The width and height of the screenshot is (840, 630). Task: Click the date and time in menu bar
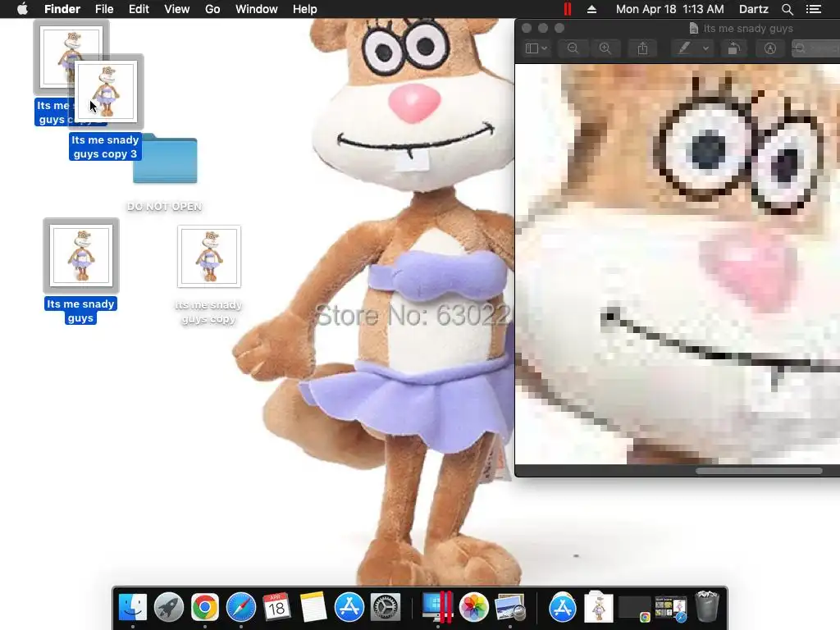[x=669, y=9]
